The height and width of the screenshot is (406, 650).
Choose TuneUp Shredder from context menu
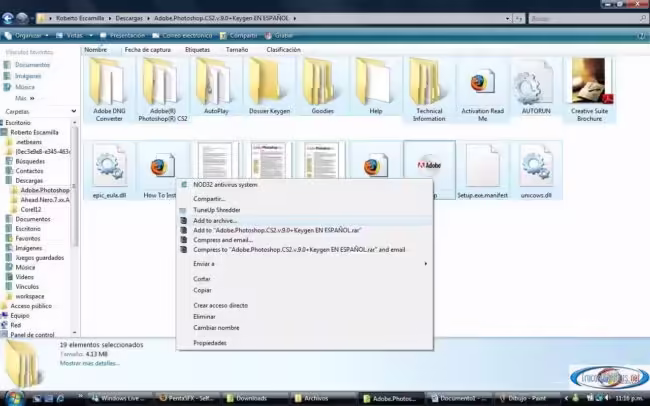305,210
